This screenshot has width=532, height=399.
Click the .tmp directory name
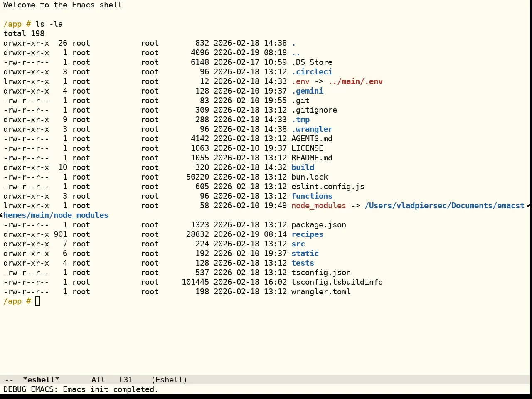300,120
